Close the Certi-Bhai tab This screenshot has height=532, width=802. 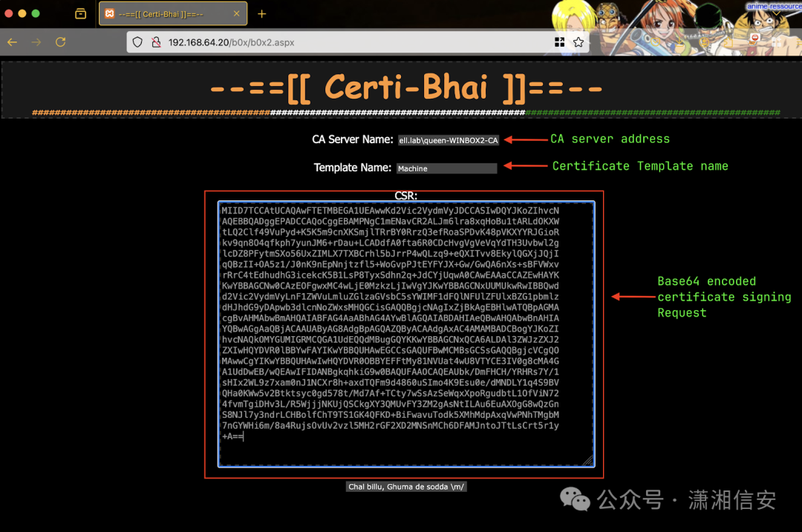[236, 14]
